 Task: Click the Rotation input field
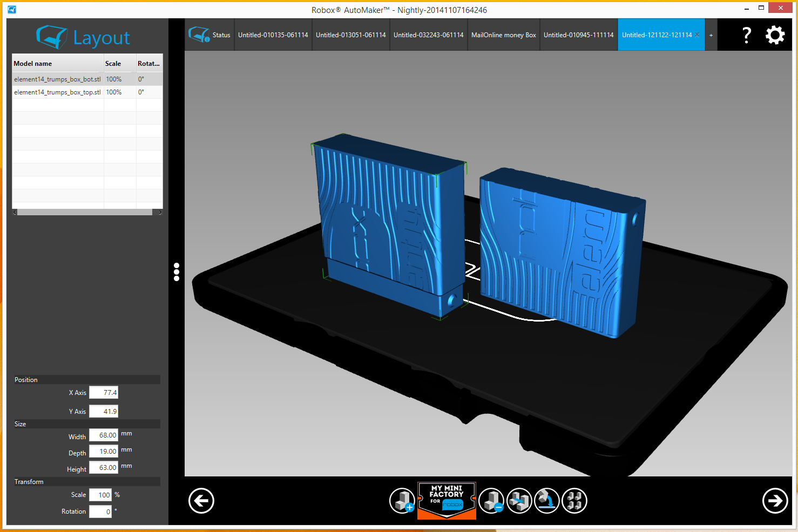(x=100, y=511)
